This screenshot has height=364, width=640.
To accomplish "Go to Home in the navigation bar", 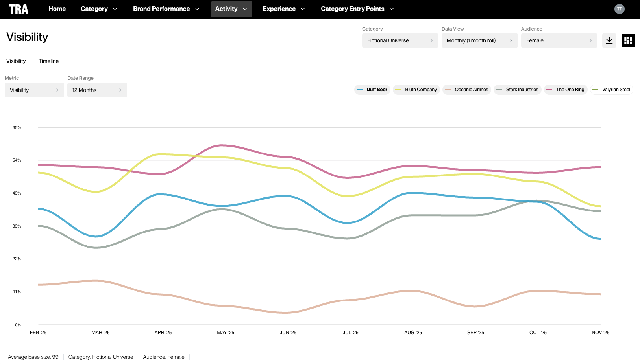I will 57,9.
